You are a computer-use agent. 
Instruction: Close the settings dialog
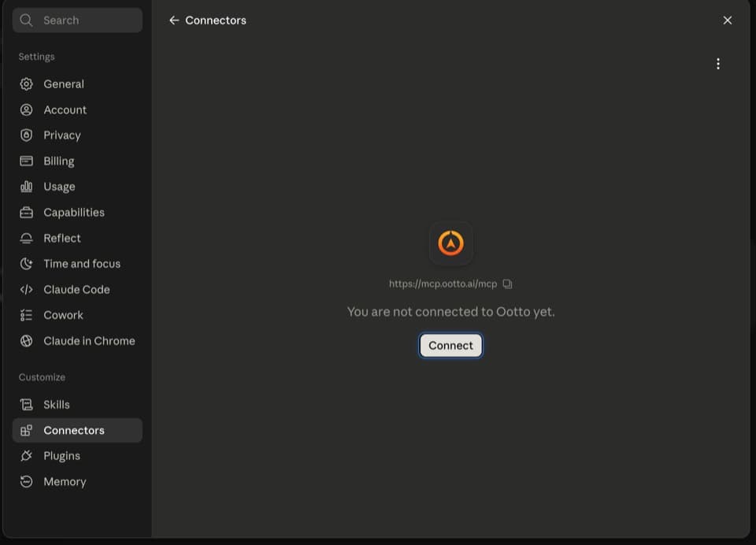[x=727, y=20]
